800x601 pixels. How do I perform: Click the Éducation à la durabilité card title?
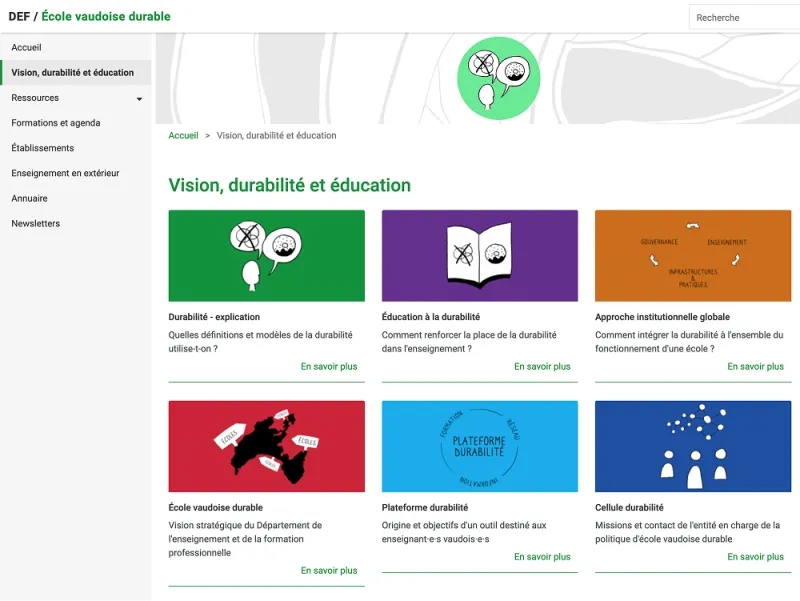click(431, 317)
